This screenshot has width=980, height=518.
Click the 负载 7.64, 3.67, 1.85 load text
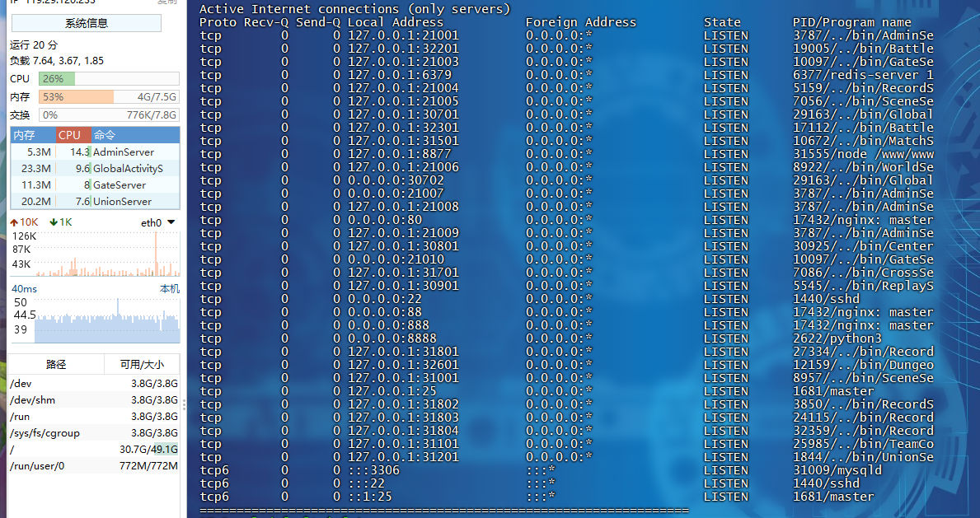(x=57, y=61)
